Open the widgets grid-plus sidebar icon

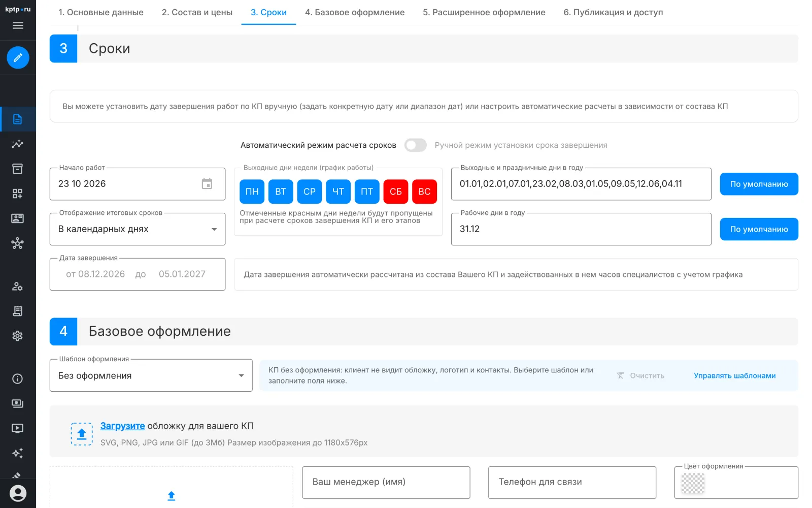tap(18, 194)
